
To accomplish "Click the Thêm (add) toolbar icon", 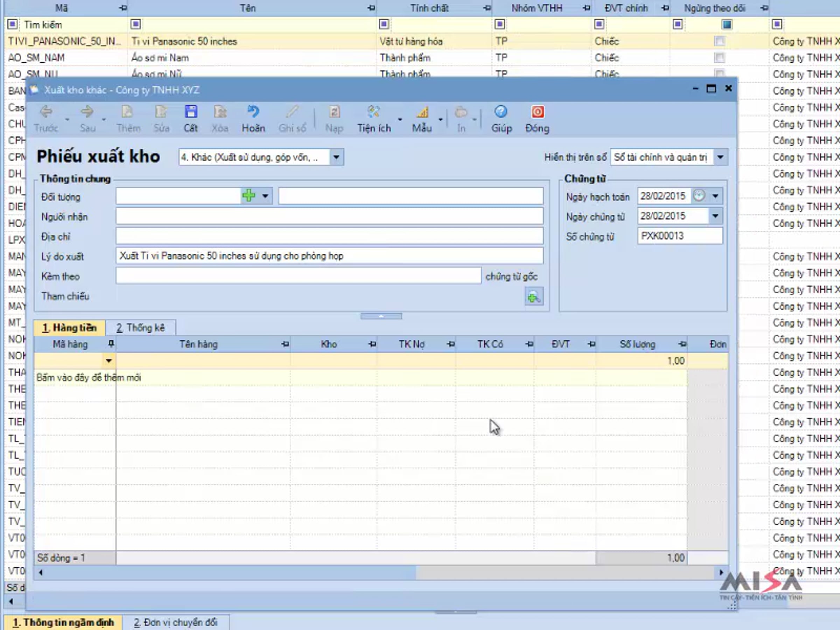I will [128, 112].
